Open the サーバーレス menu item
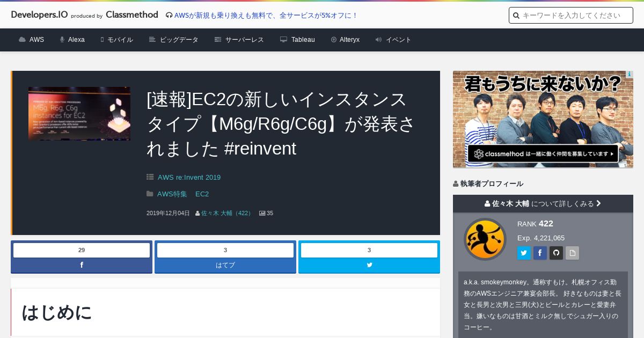Viewport: 644px width, 338px height. (239, 40)
